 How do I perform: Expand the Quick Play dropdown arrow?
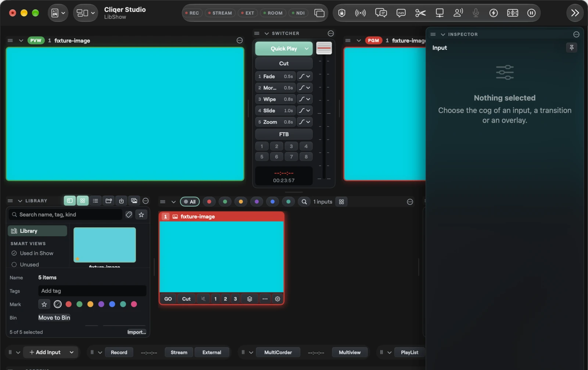click(x=306, y=49)
